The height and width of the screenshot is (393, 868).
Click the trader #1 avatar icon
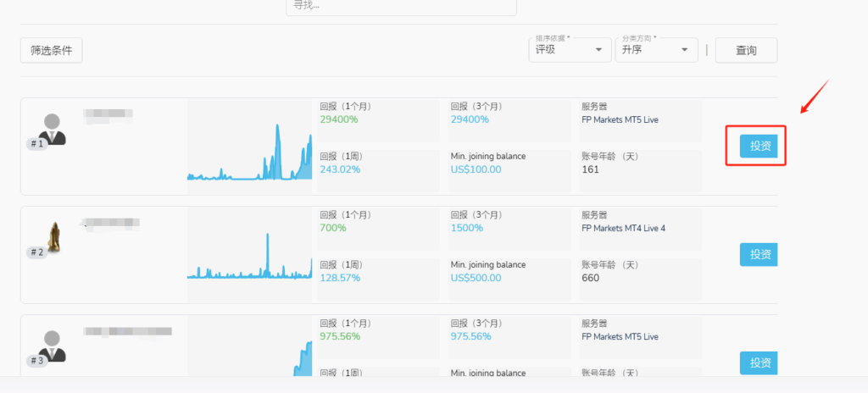point(52,129)
